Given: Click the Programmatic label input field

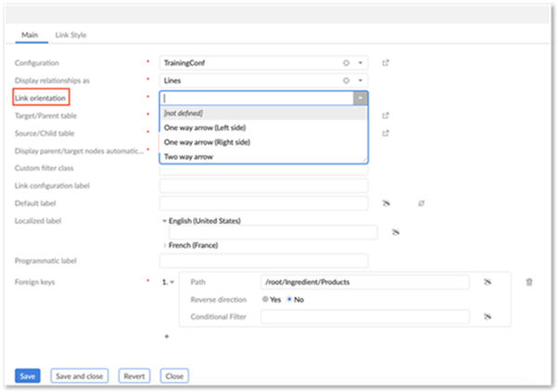Looking at the screenshot, I should [x=264, y=261].
